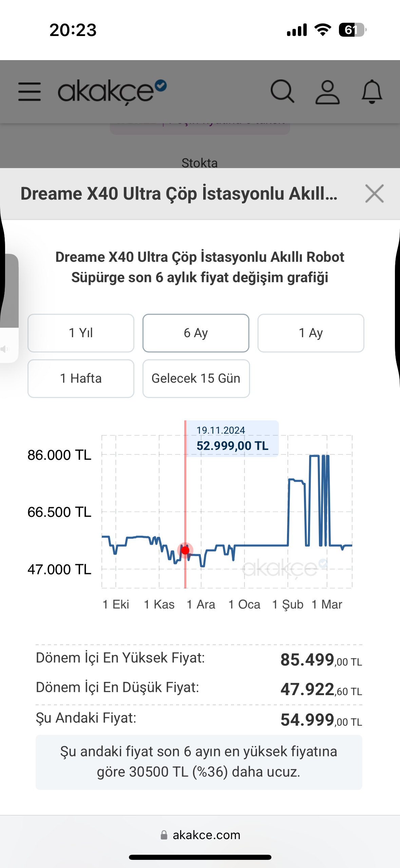The width and height of the screenshot is (400, 868).
Task: Click the red data point on chart
Action: coord(185,550)
